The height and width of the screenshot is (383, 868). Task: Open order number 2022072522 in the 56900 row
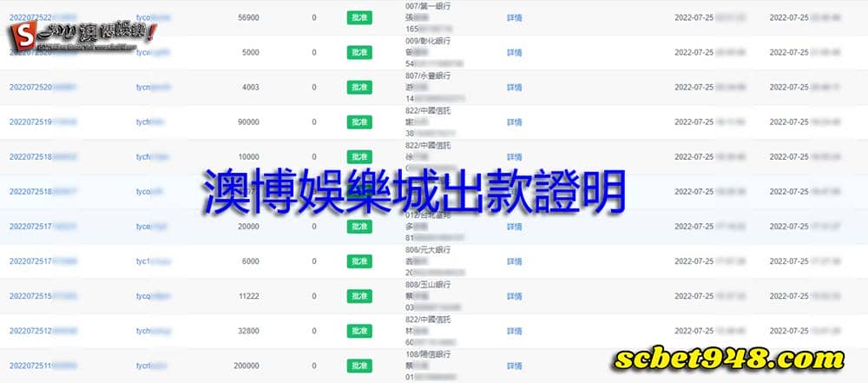[x=43, y=17]
